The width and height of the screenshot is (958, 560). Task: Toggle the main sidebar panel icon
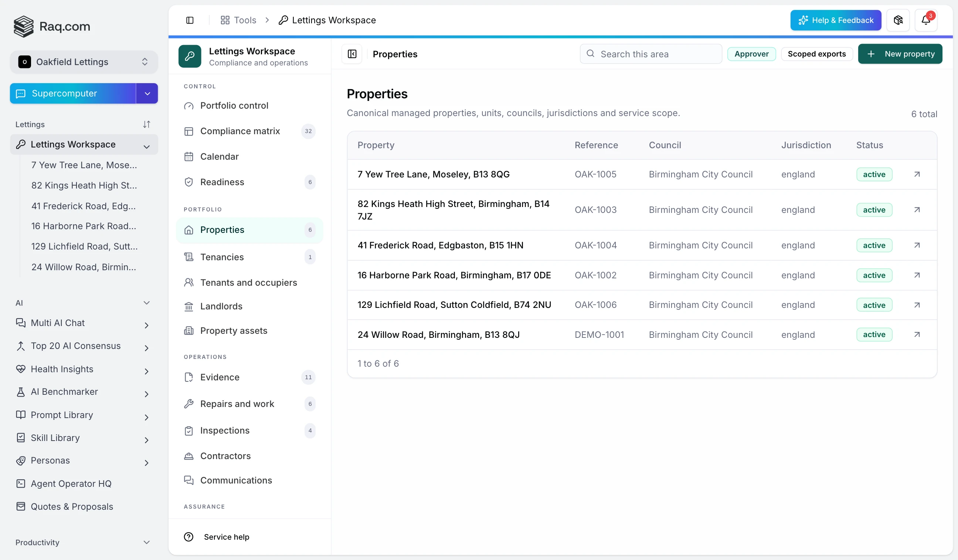point(190,20)
